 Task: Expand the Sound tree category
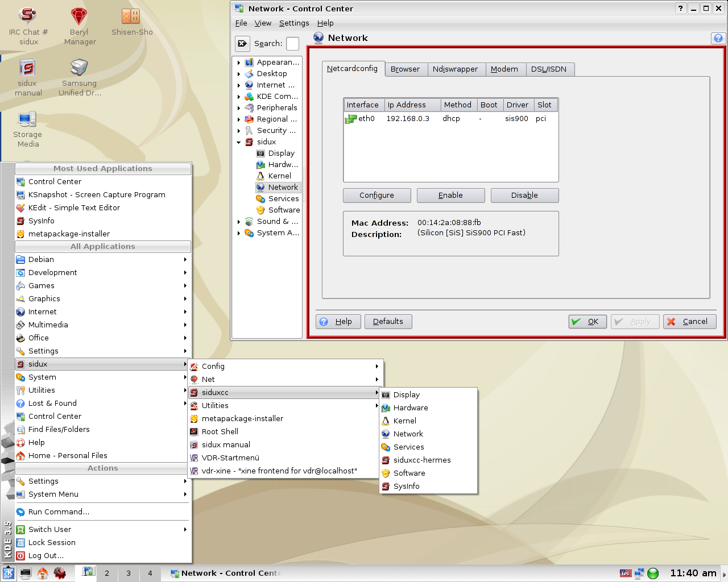[239, 222]
